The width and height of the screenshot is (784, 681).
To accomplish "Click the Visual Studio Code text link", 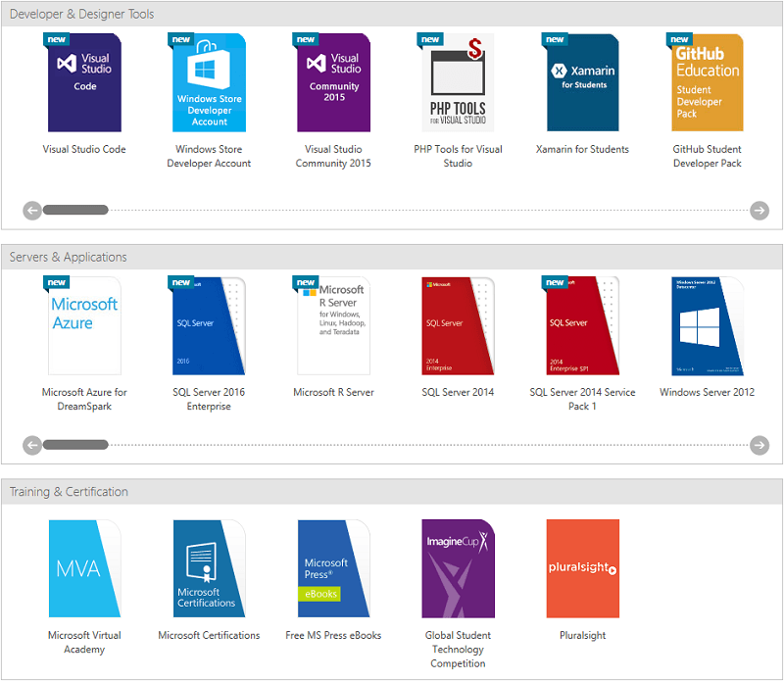I will [84, 149].
